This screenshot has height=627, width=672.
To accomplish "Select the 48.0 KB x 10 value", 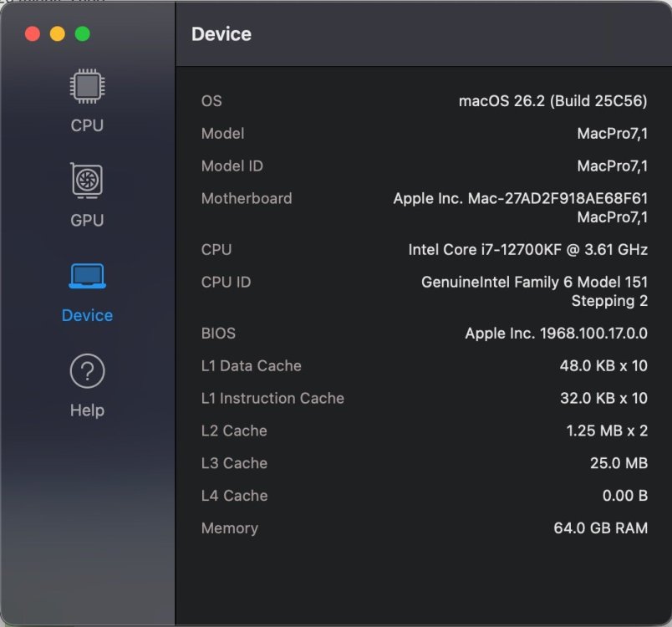I will (603, 366).
